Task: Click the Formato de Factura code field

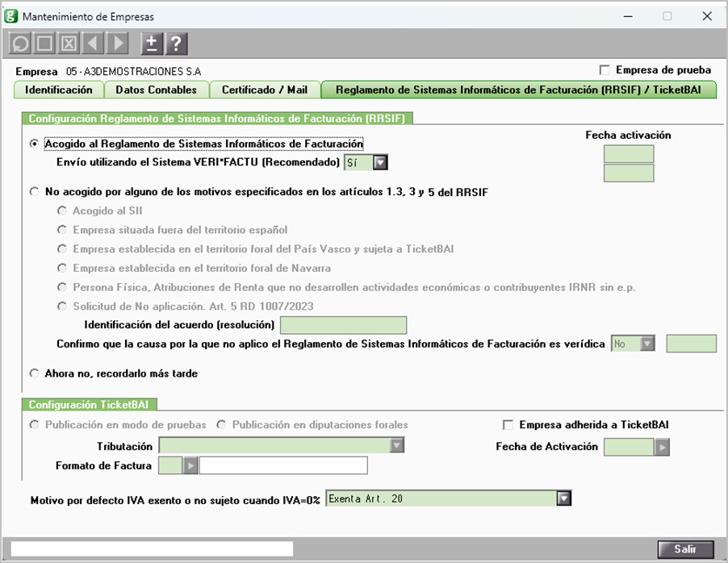Action: (x=170, y=465)
